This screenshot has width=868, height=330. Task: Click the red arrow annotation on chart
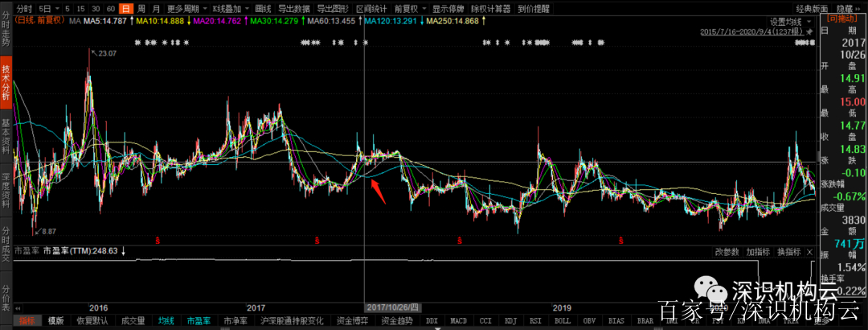click(x=378, y=192)
